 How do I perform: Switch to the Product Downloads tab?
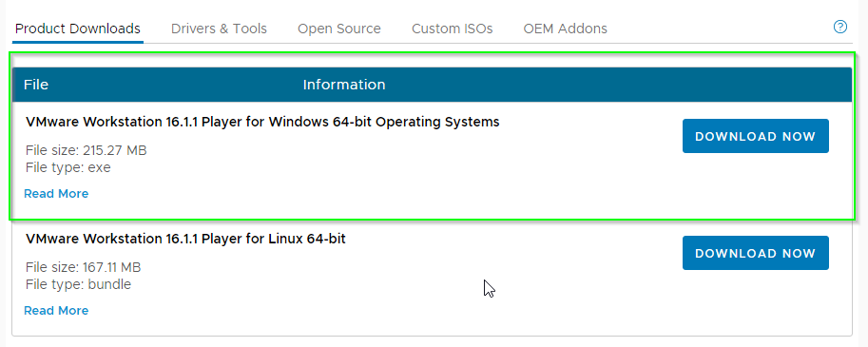[78, 29]
